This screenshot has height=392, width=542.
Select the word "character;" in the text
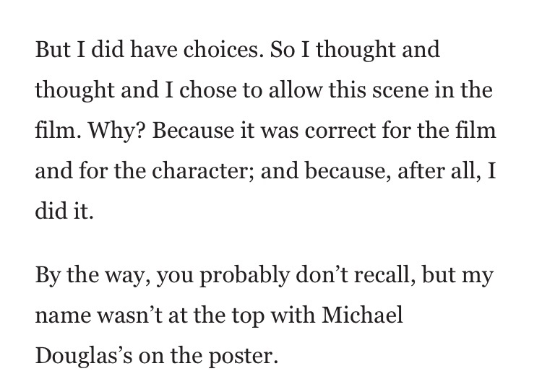203,171
